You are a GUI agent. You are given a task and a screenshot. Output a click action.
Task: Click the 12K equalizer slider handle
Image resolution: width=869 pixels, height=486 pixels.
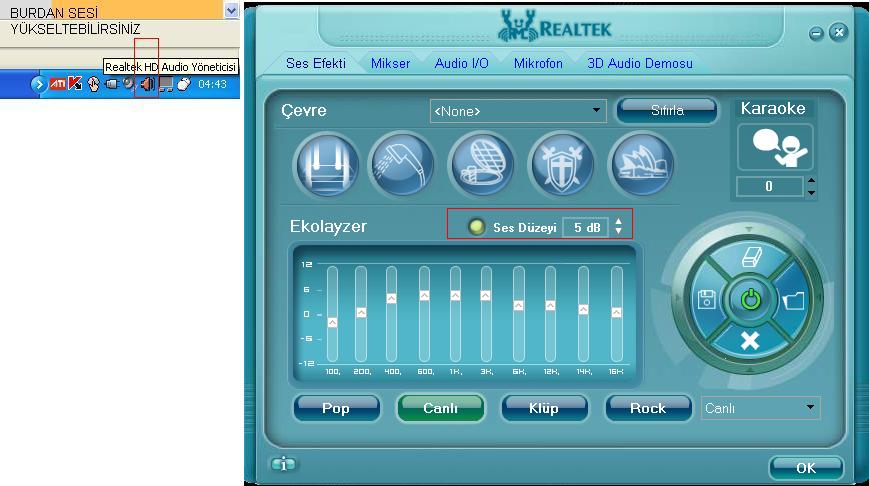[550, 305]
